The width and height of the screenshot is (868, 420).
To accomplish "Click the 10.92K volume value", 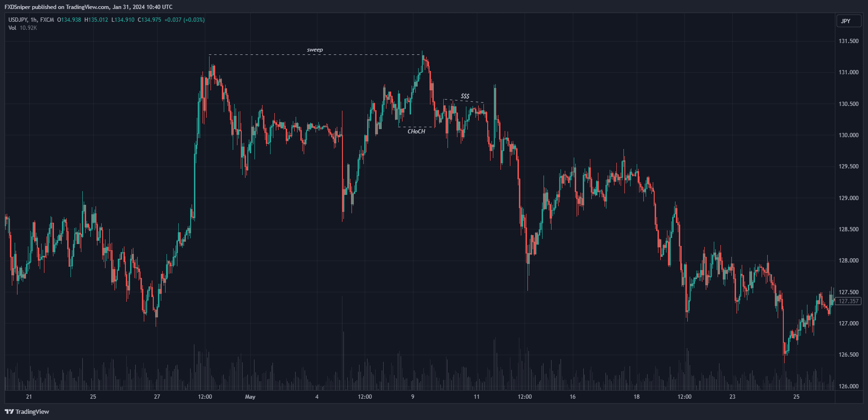I will click(28, 28).
